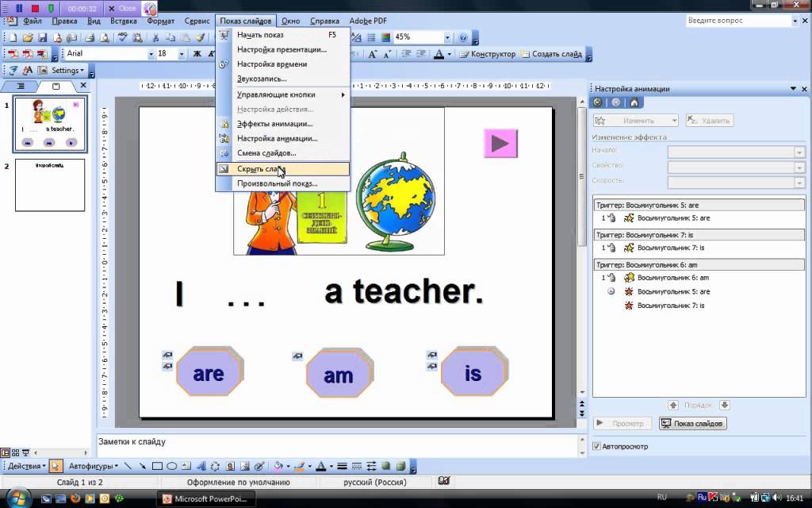This screenshot has height=508, width=812.
Task: Click the Print icon in the toolbar
Action: tap(90, 37)
